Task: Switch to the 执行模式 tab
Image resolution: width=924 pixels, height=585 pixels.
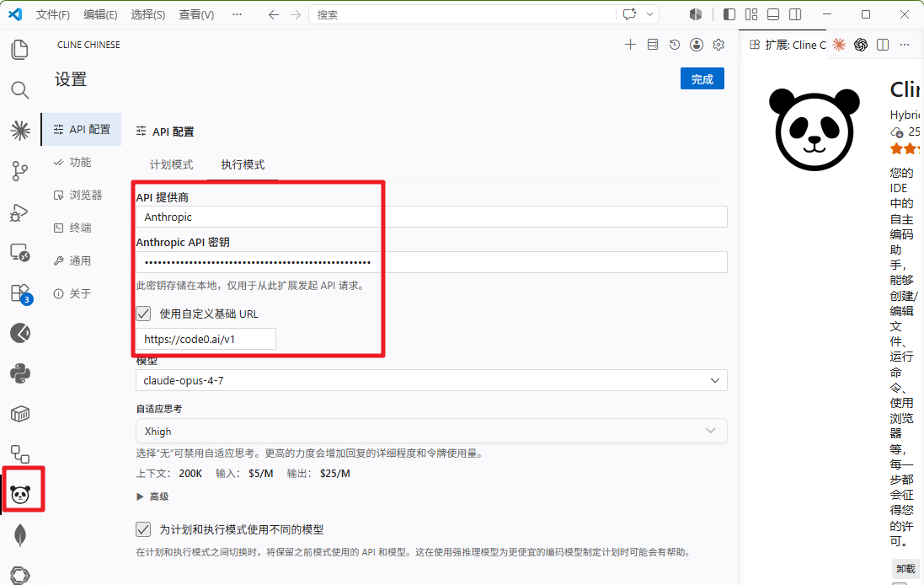Action: tap(243, 164)
